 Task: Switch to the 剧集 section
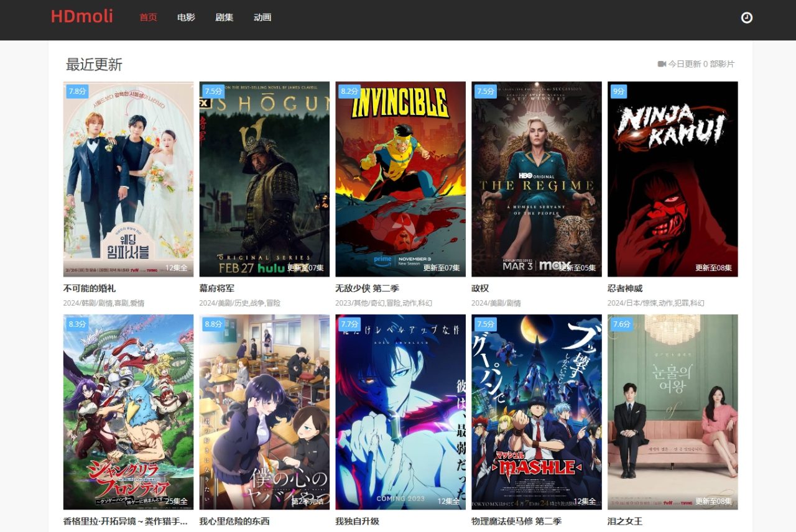[224, 17]
